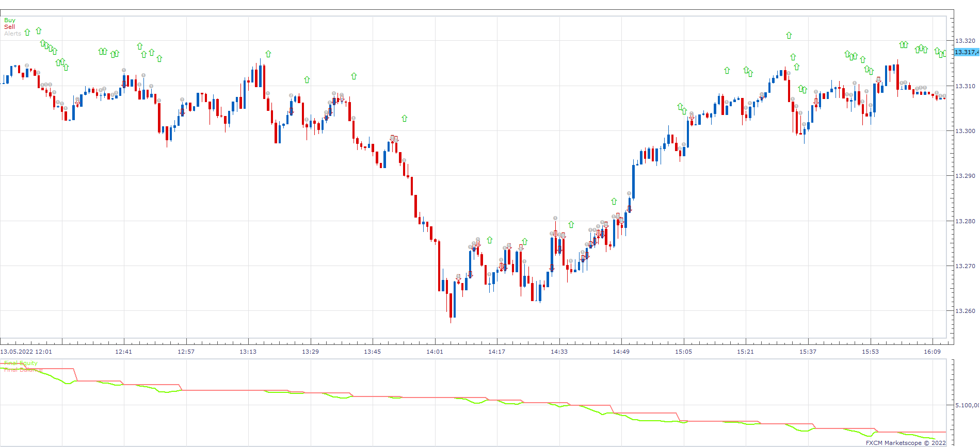Click the 5.100,00 equity axis label
Screen dimensions: 980x447
coord(967,405)
